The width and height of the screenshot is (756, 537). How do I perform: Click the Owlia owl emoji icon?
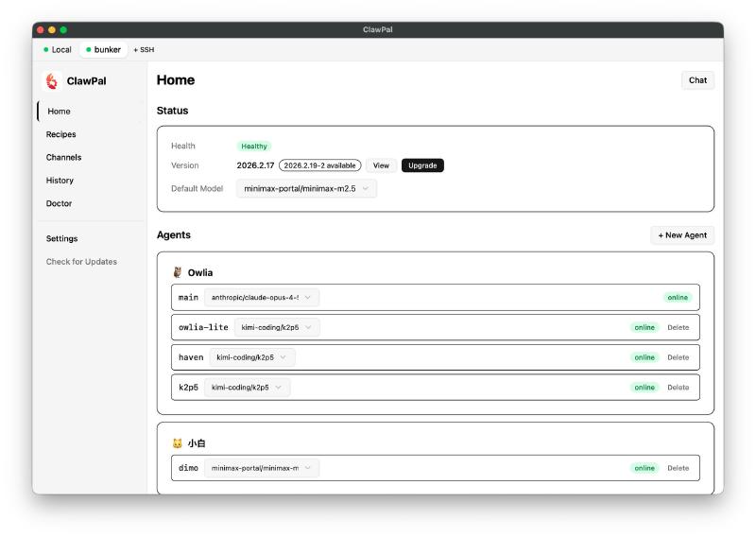coord(177,272)
